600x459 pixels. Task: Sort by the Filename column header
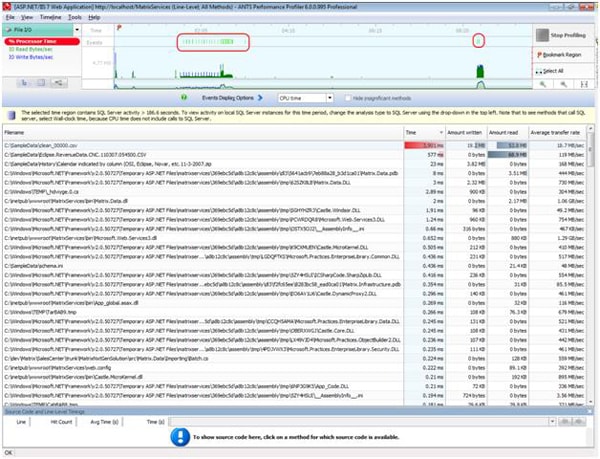(x=203, y=133)
